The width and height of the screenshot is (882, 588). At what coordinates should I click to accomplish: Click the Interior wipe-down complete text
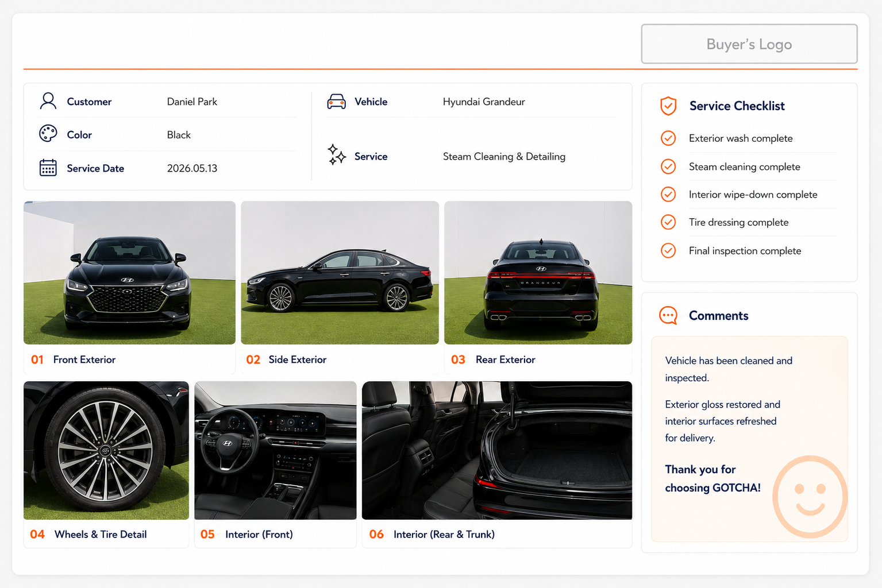(753, 195)
